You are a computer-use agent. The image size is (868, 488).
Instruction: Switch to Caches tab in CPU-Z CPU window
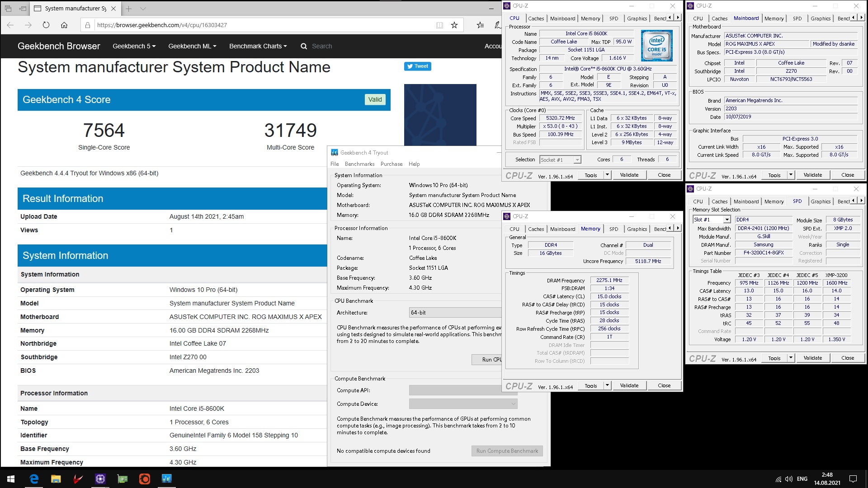(x=536, y=19)
